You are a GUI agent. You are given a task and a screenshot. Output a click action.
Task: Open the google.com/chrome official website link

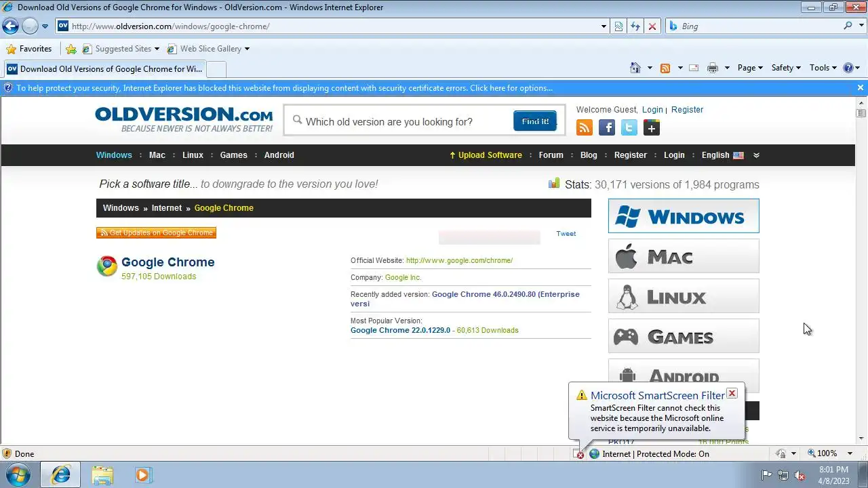click(459, 260)
